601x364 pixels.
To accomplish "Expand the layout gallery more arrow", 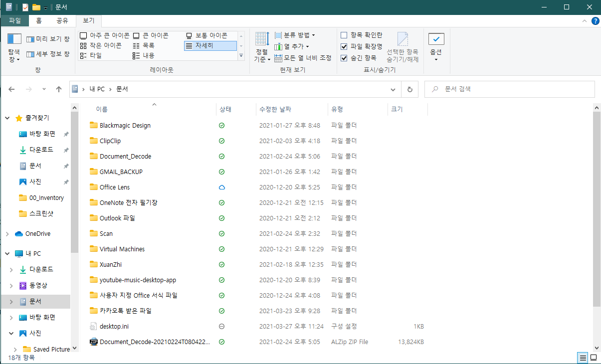I will point(241,55).
